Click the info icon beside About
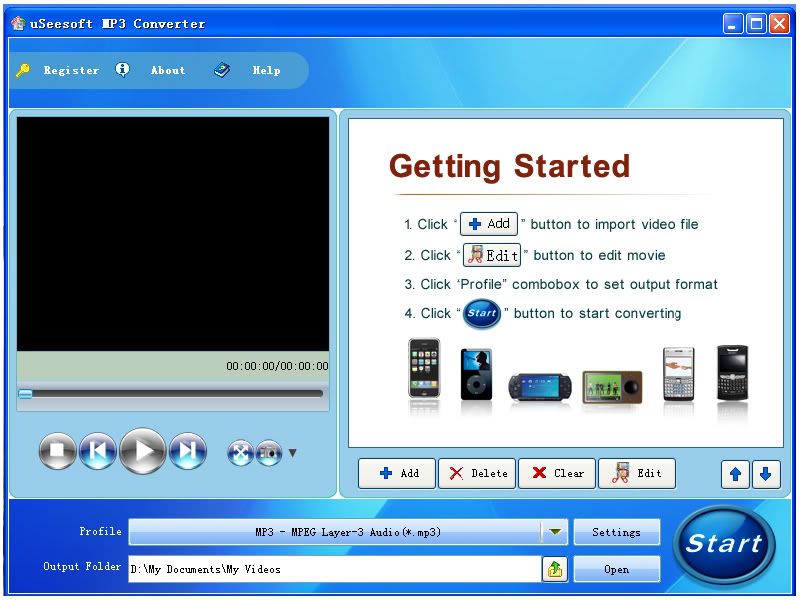The height and width of the screenshot is (600, 800). (122, 69)
